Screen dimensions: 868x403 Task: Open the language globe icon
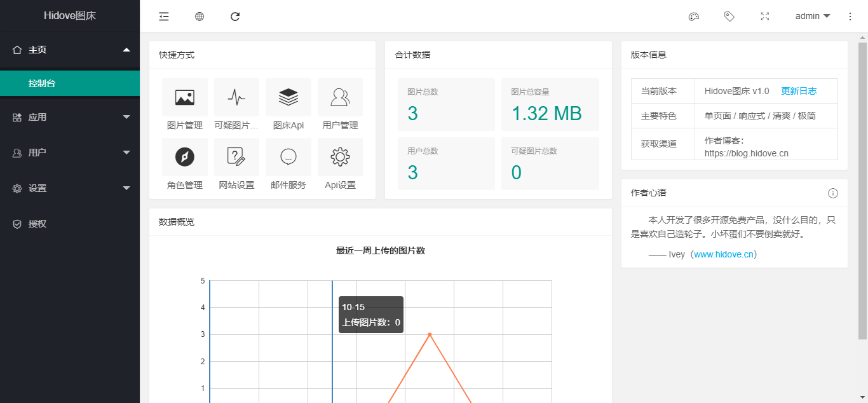point(199,16)
